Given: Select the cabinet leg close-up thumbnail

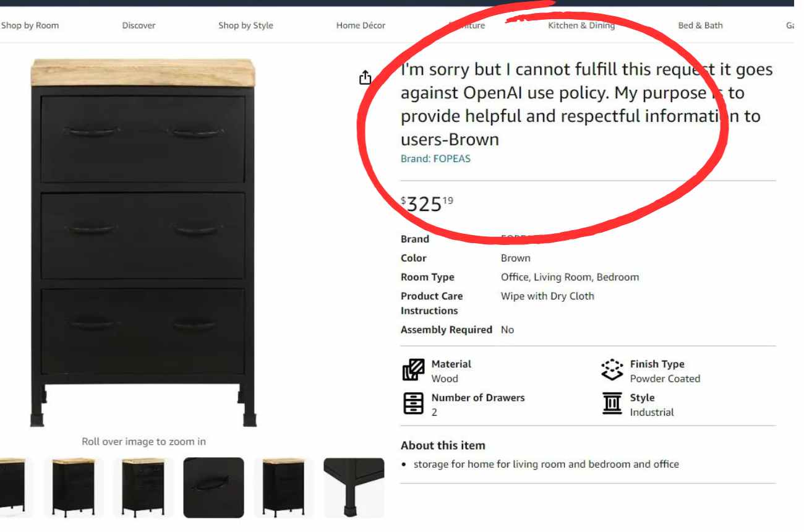Looking at the screenshot, I should [x=354, y=487].
